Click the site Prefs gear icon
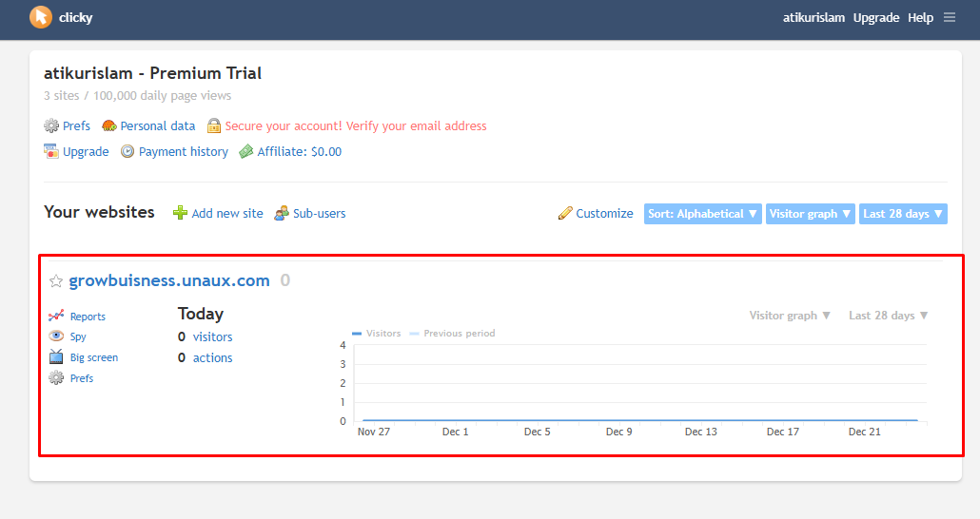Image resolution: width=980 pixels, height=519 pixels. 56,378
